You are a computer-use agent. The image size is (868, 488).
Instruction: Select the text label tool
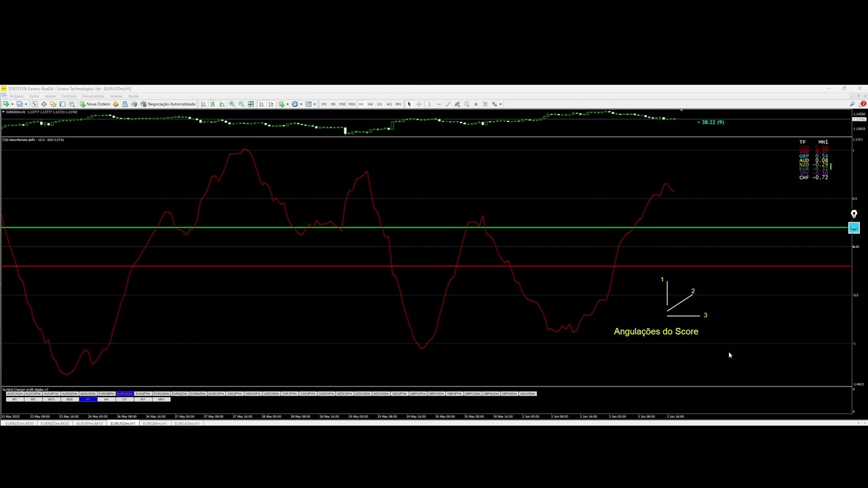click(x=485, y=104)
